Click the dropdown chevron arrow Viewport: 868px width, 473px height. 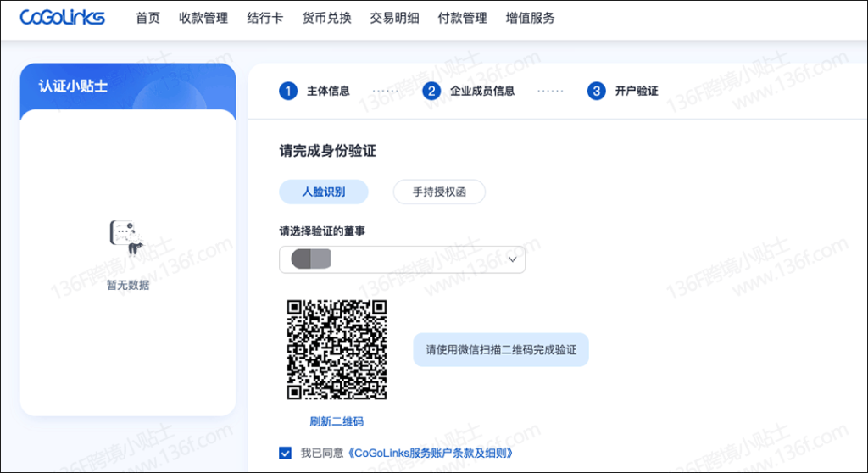(x=513, y=259)
